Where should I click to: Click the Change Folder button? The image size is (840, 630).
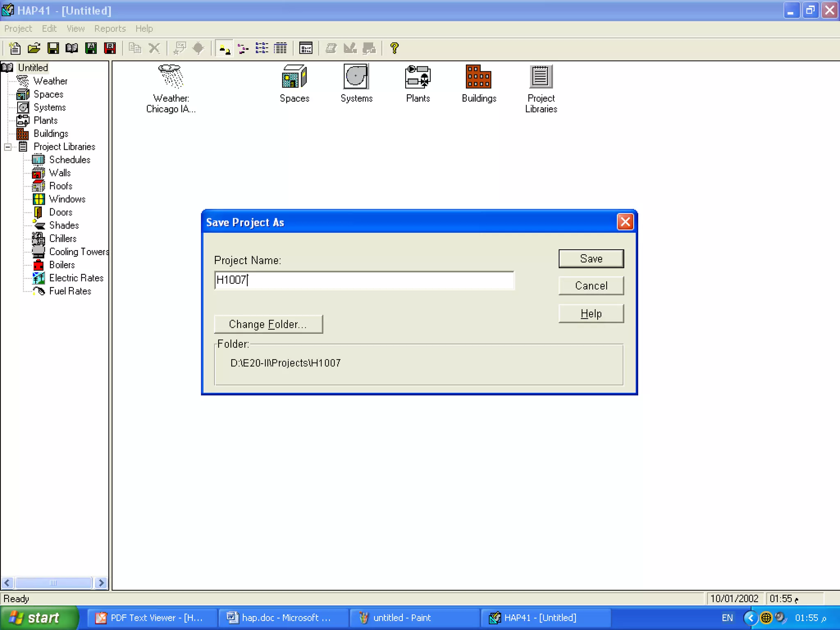[x=268, y=324]
